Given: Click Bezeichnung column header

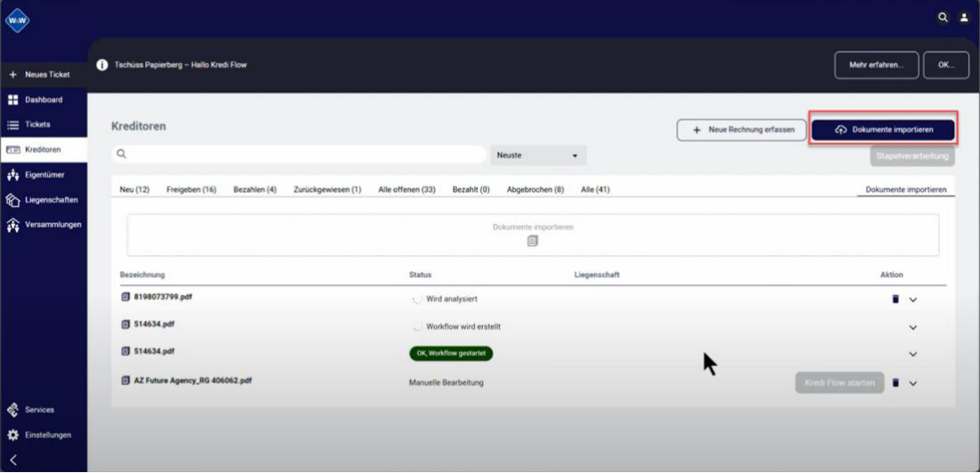Looking at the screenshot, I should pyautogui.click(x=142, y=275).
